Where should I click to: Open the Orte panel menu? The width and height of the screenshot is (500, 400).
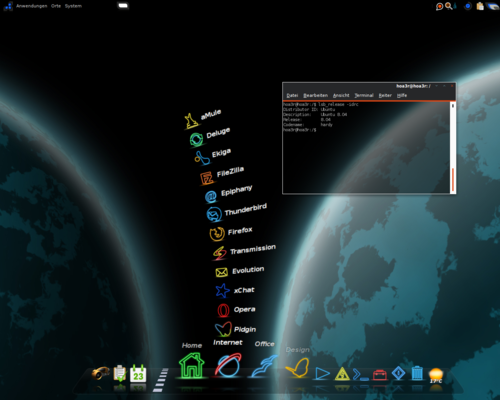(x=56, y=6)
